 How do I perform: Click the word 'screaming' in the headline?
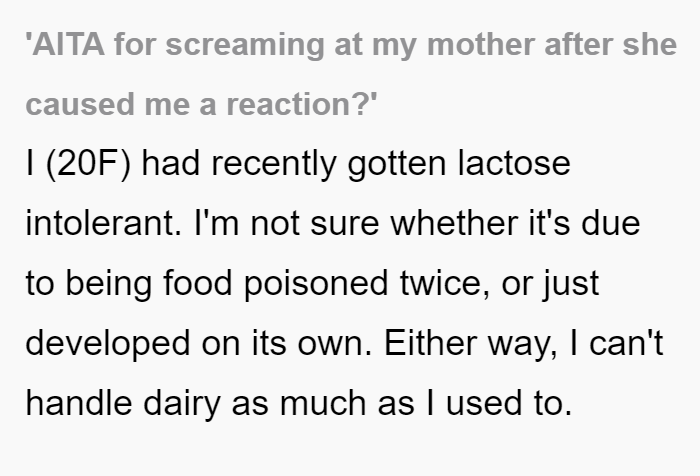coord(245,47)
